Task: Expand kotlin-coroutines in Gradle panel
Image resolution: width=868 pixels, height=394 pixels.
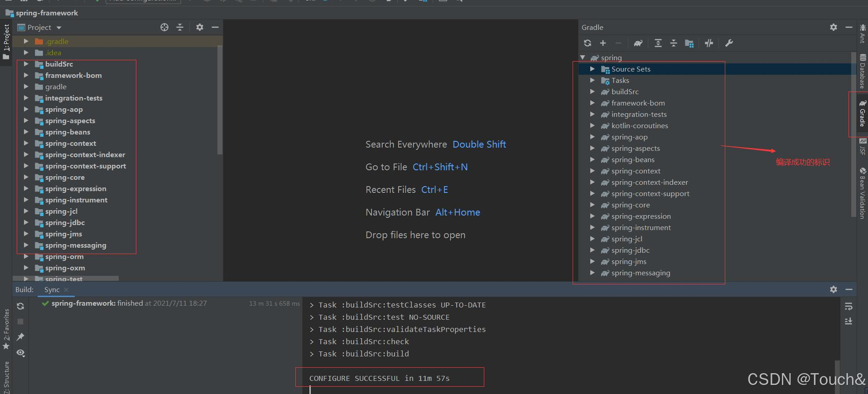Action: [x=592, y=125]
